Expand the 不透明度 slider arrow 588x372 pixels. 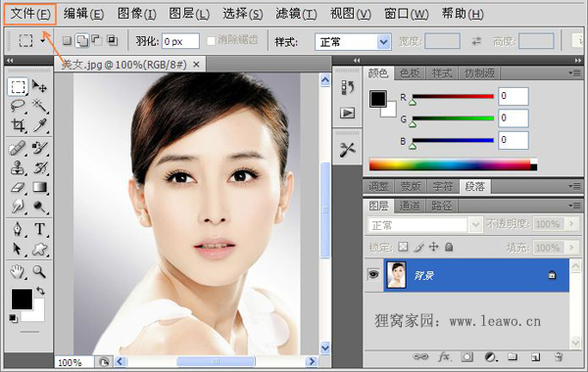tap(571, 224)
